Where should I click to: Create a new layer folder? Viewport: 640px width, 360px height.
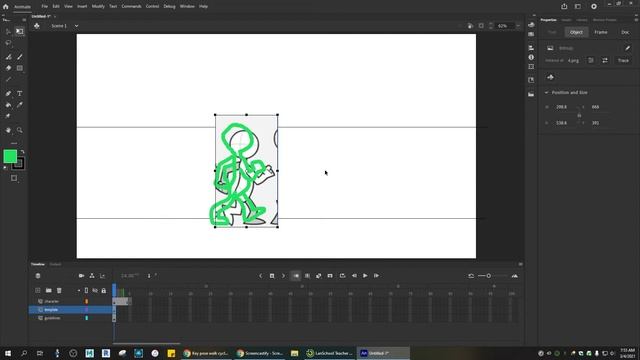coord(49,290)
